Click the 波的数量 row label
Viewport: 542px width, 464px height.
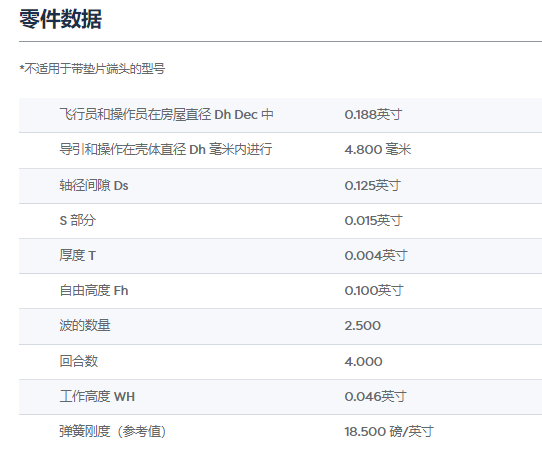click(85, 325)
